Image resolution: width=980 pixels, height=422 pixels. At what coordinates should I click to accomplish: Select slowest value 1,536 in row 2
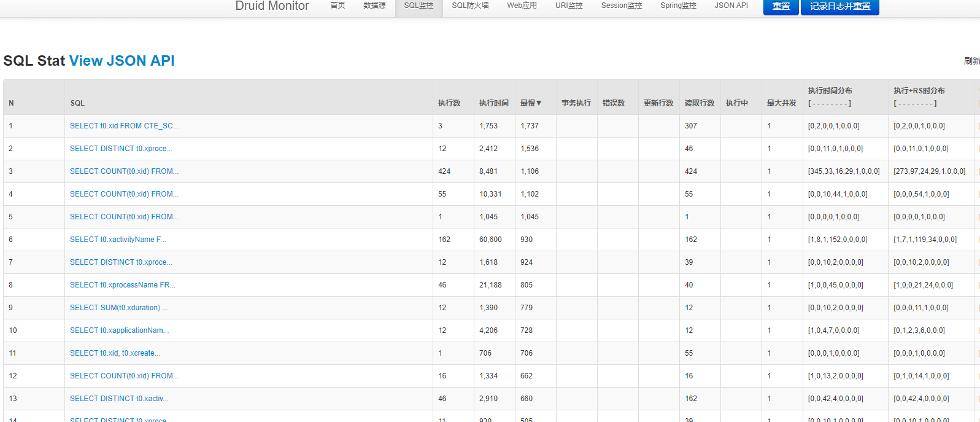[530, 149]
